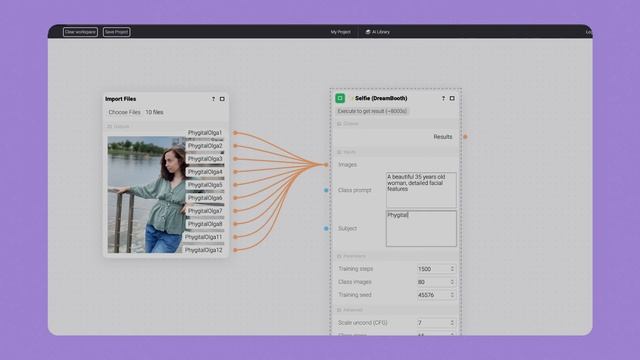The width and height of the screenshot is (640, 360).
Task: Click the AI Library icon in top bar
Action: [x=368, y=32]
